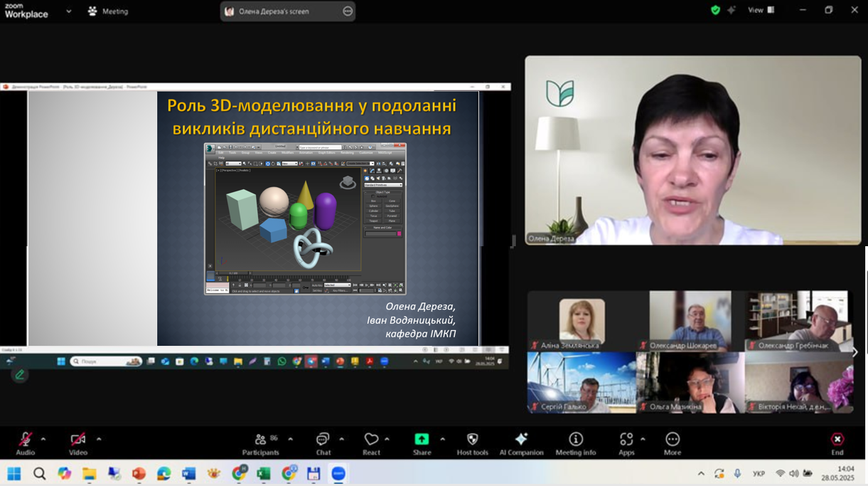Turn on camera with Video button

coord(77,443)
